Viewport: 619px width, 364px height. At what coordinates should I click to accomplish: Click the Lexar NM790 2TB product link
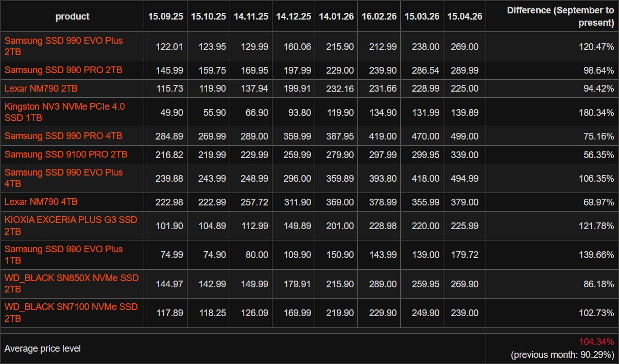(41, 89)
